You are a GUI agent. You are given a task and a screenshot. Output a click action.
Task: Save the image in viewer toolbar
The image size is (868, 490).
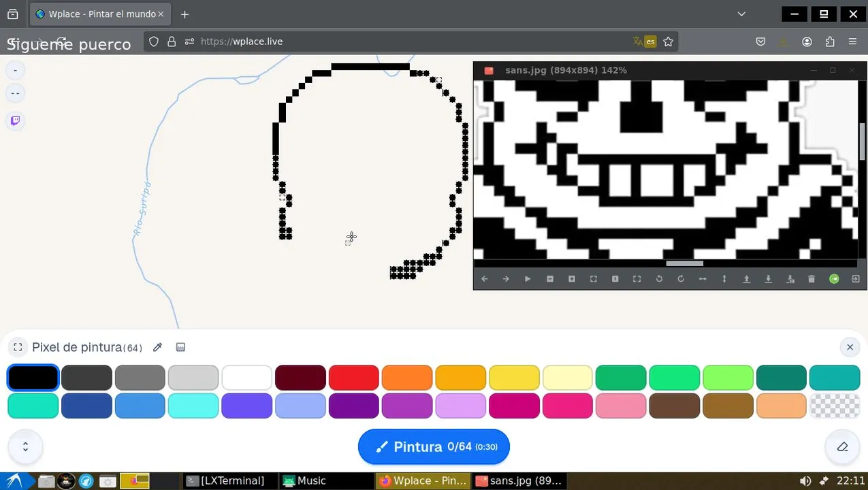click(x=769, y=279)
